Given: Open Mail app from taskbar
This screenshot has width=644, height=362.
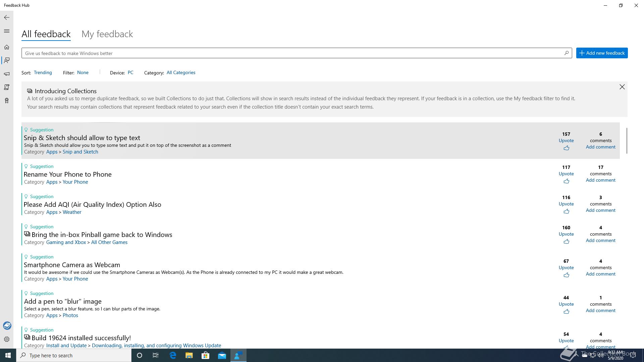Looking at the screenshot, I should click(x=222, y=355).
